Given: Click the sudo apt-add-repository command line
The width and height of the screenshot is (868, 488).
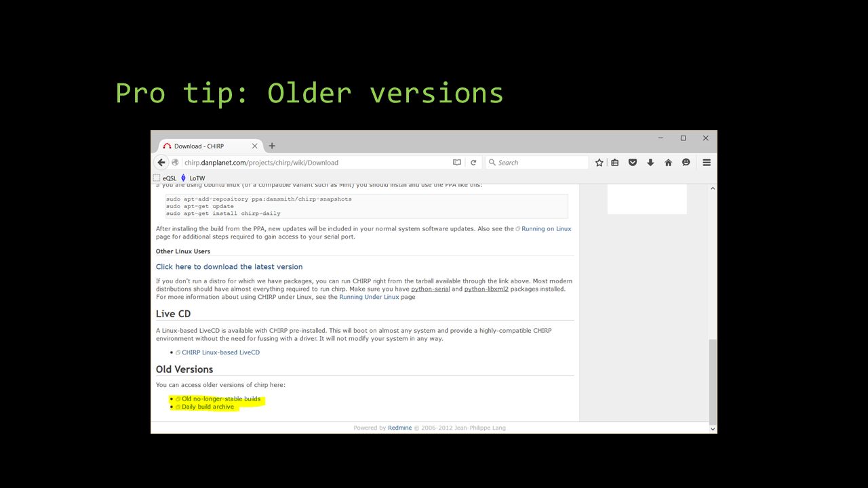Looking at the screenshot, I should (x=259, y=199).
